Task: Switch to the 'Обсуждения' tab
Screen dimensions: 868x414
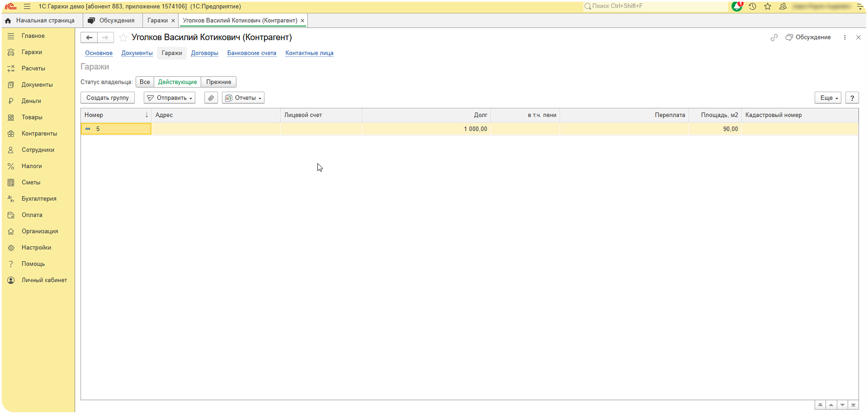Action: pos(111,21)
